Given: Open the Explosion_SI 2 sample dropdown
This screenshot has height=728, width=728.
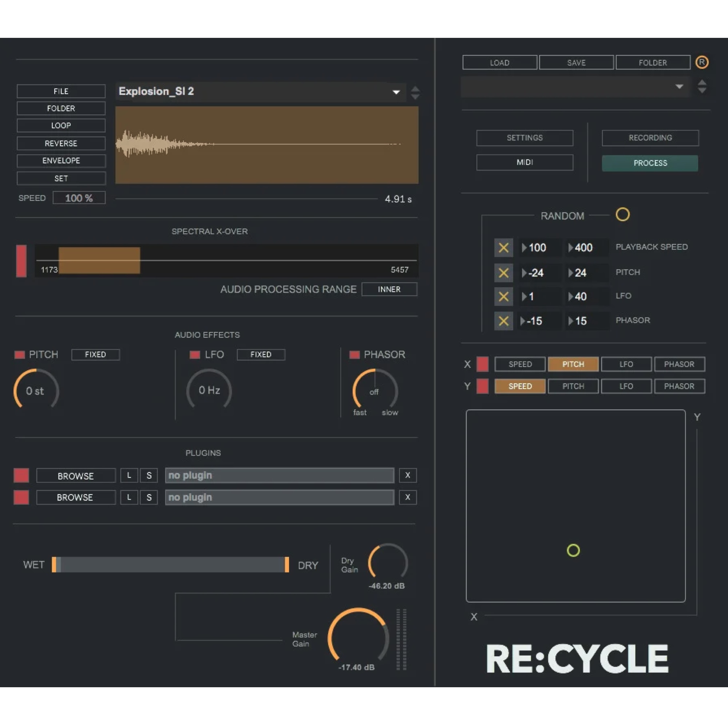Looking at the screenshot, I should 261,92.
